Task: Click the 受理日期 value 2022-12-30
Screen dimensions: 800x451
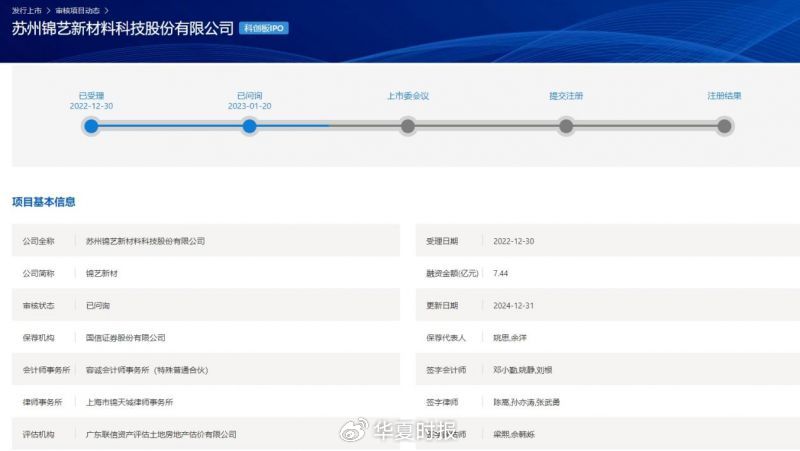Action: click(514, 241)
